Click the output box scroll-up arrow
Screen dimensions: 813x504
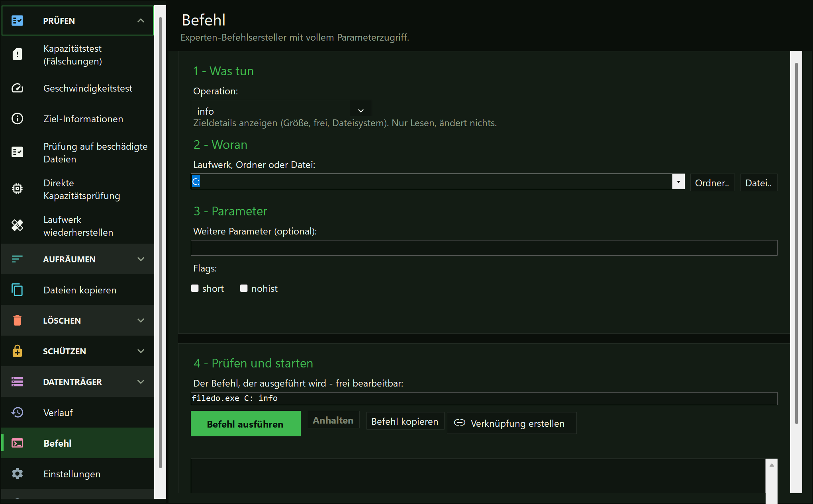click(x=772, y=465)
